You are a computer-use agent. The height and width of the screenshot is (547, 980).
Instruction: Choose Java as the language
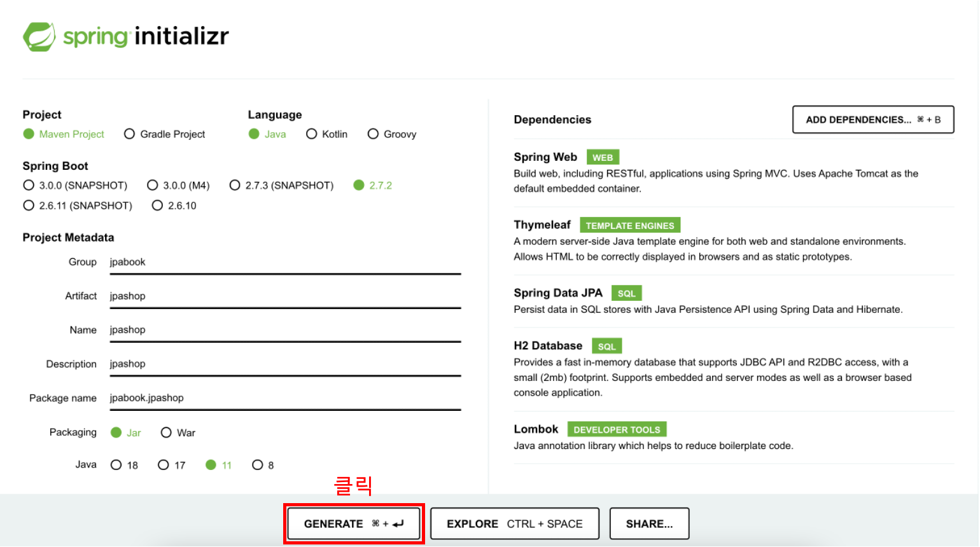(254, 134)
